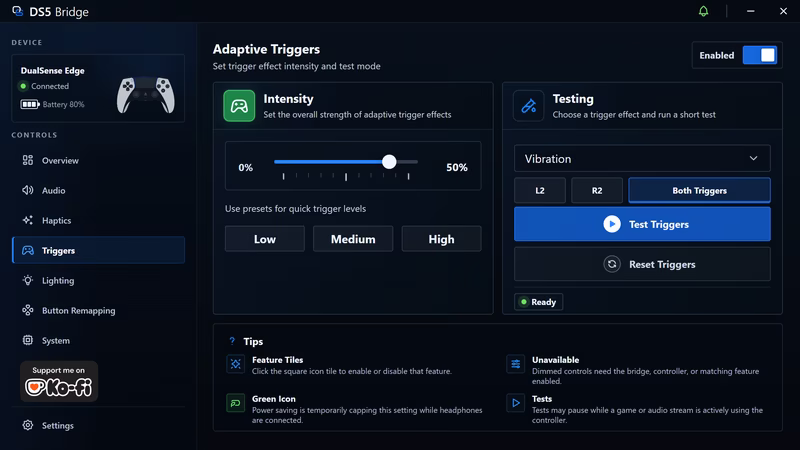Image resolution: width=800 pixels, height=450 pixels.
Task: Click 'Use presets for quick trigger levels' text
Action: [x=295, y=209]
